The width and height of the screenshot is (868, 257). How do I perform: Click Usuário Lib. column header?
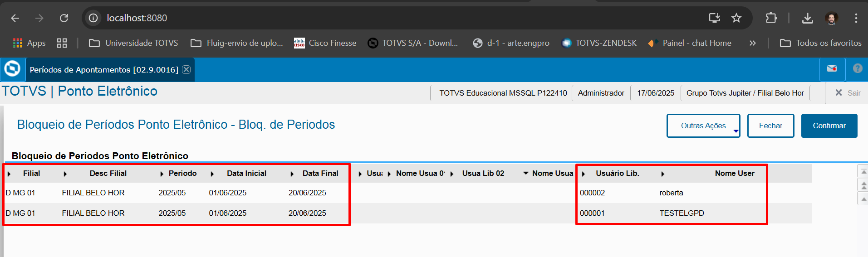(618, 173)
